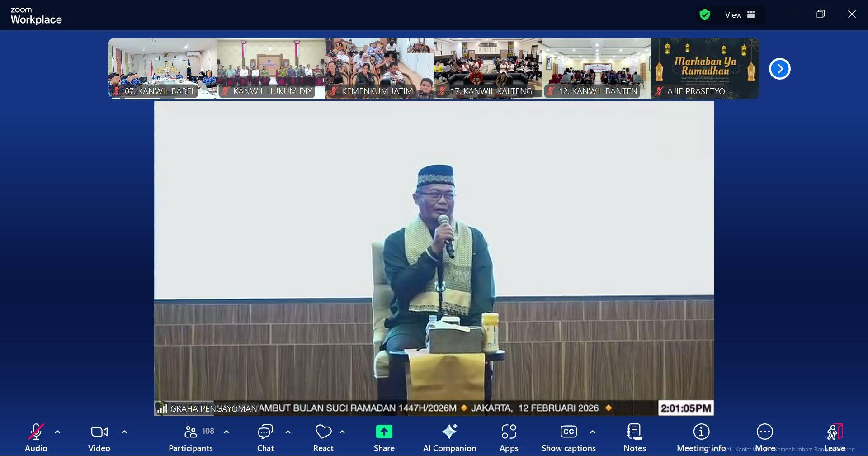Open the View layout menu
This screenshot has width=868, height=456.
[x=740, y=15]
